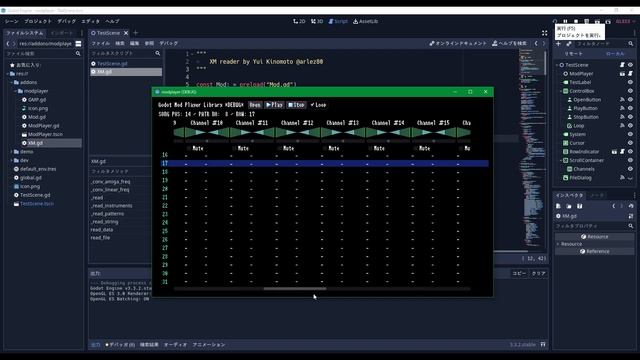Toggle FileSystem split view mode icon
This screenshot has width=640, height=360.
click(x=78, y=44)
